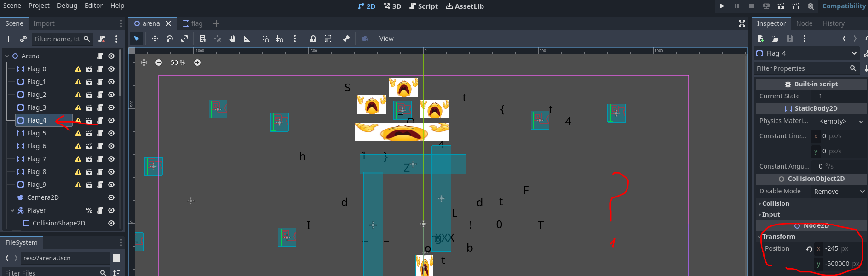Run the project with Play button
Viewport: 868px width, 276px height.
tap(722, 6)
